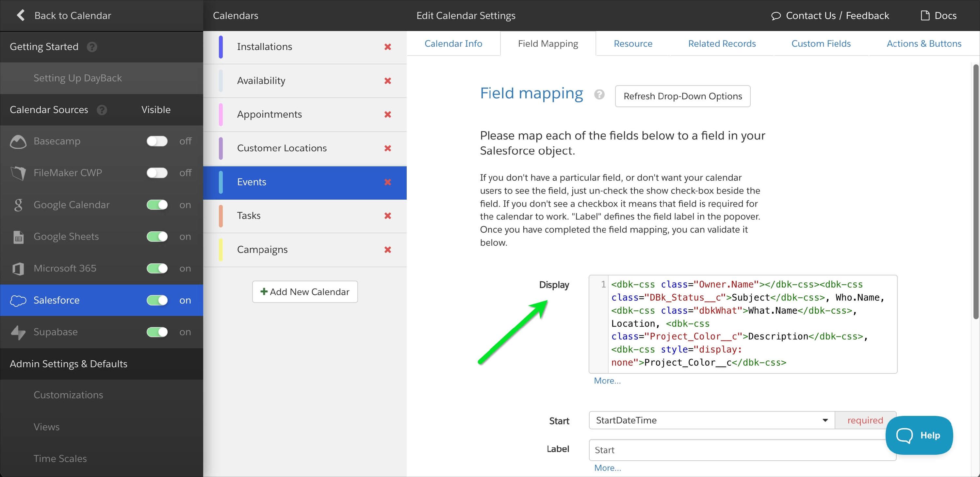Click the Contact Us speech bubble icon
This screenshot has width=980, height=477.
[776, 16]
